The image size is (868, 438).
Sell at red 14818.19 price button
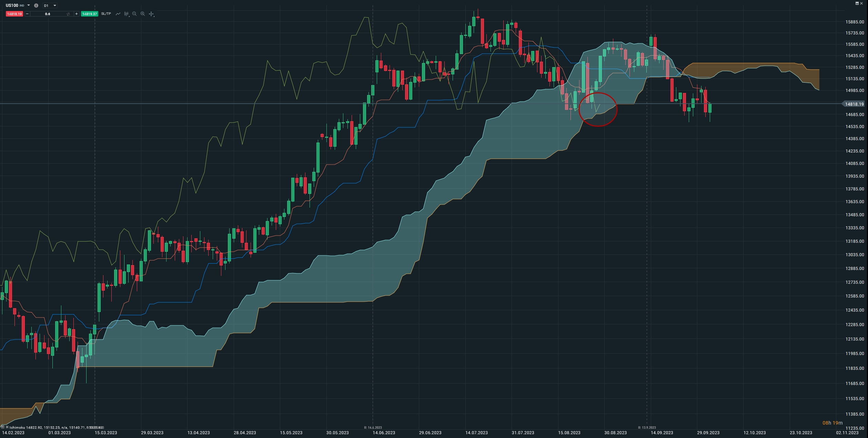tap(14, 14)
